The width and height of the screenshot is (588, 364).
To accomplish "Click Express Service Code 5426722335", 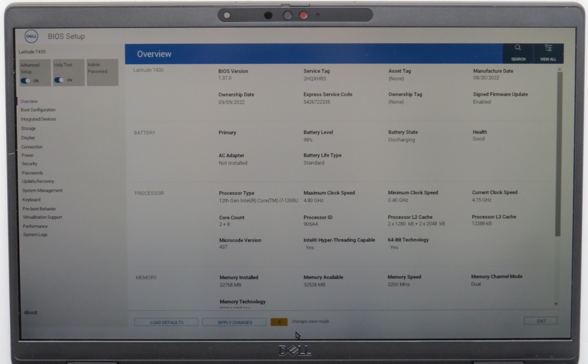I will click(317, 102).
